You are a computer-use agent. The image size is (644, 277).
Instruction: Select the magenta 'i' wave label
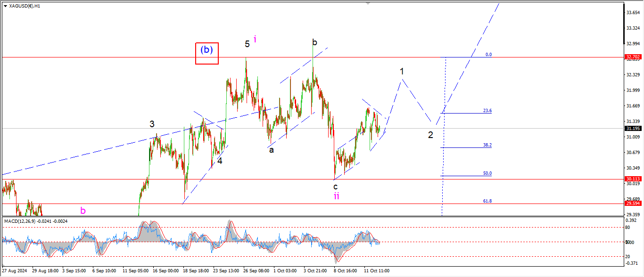255,40
